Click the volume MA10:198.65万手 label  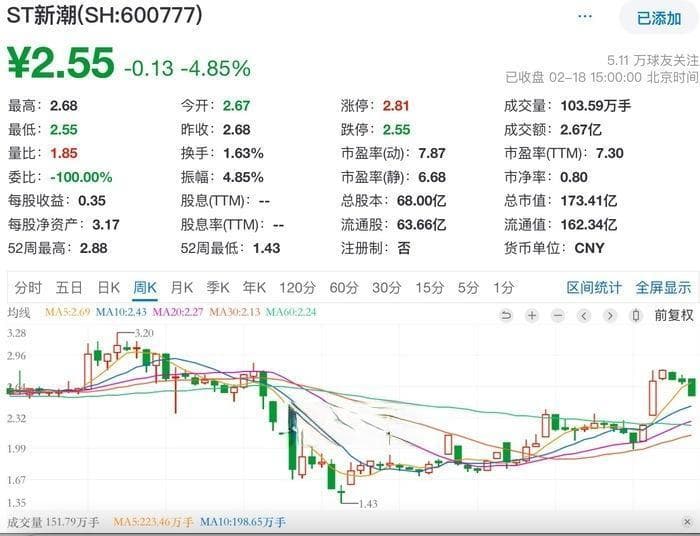point(242,522)
